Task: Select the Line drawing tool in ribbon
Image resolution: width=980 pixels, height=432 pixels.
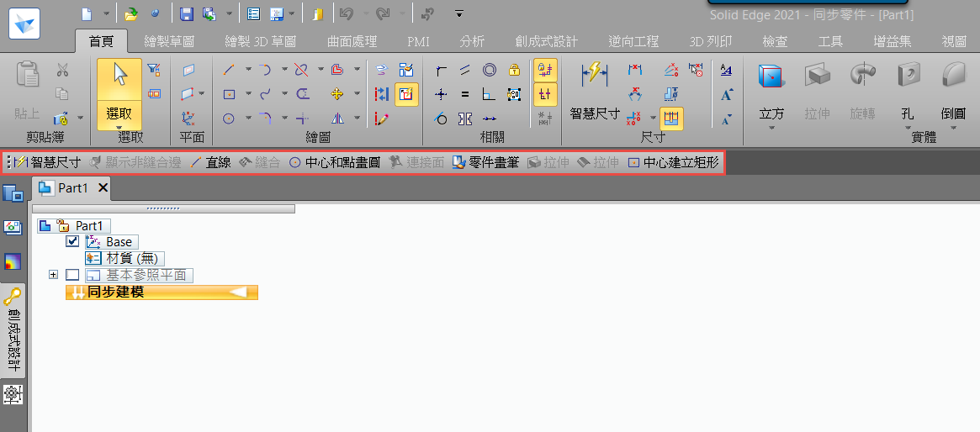Action: point(229,69)
